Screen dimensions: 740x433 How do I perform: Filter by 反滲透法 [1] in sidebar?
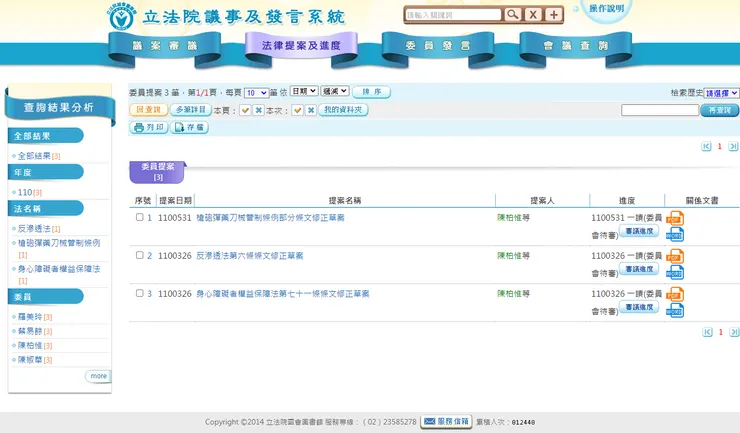pos(39,229)
